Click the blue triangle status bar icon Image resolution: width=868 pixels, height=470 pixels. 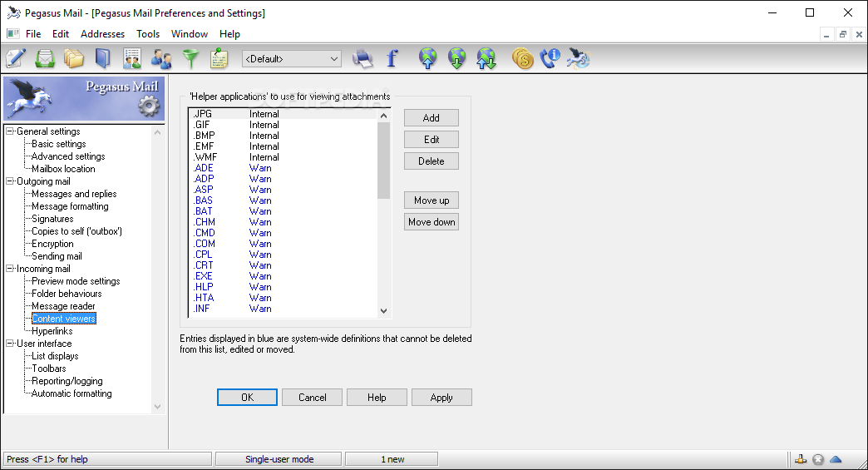click(x=836, y=459)
